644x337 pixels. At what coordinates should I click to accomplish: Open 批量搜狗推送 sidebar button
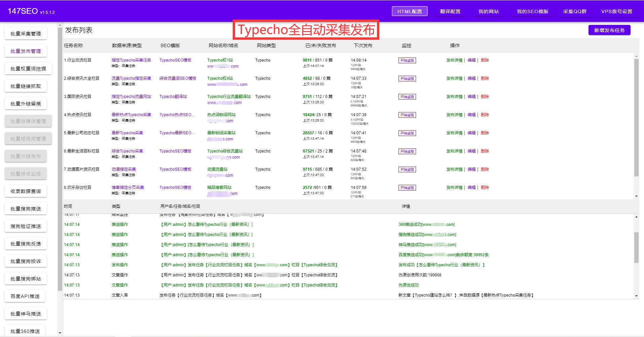[26, 209]
